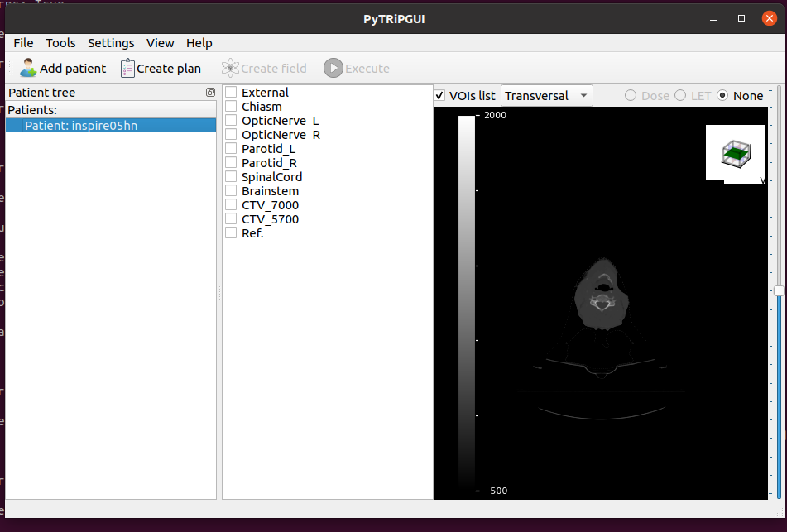Enable the External contour checkbox

(x=231, y=92)
